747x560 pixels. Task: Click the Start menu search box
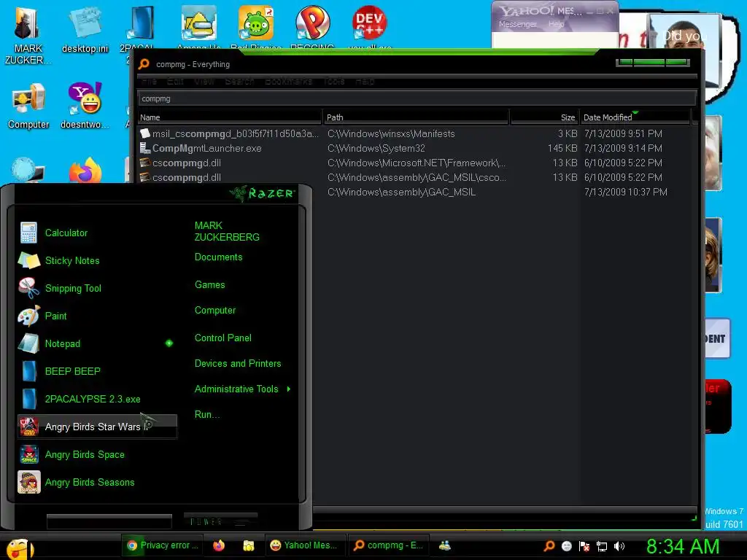pyautogui.click(x=109, y=521)
